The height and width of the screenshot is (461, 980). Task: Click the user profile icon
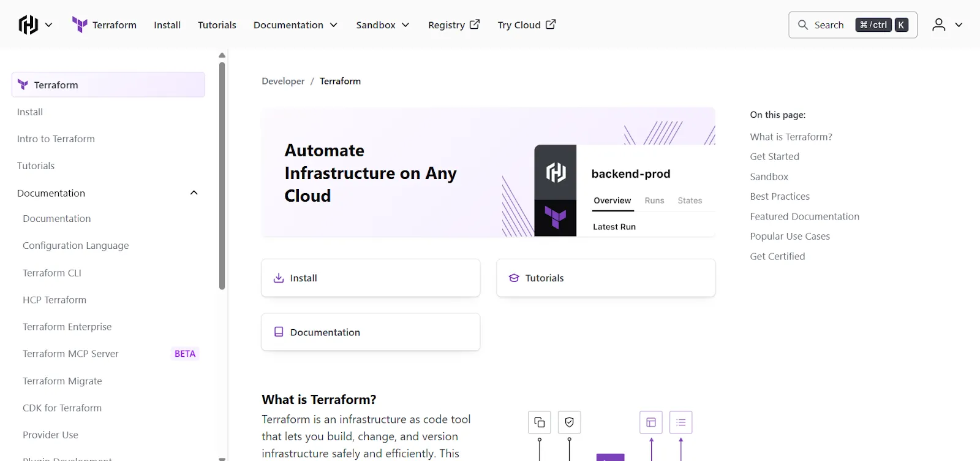(938, 25)
